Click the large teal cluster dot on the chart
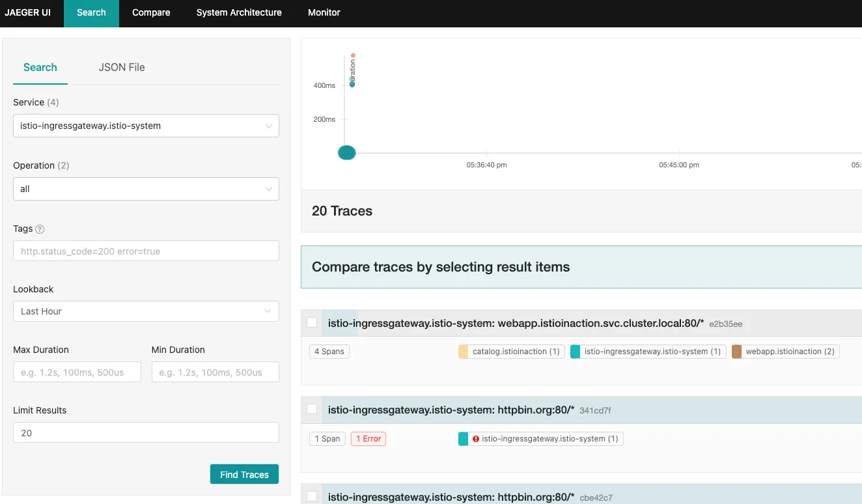 347,152
